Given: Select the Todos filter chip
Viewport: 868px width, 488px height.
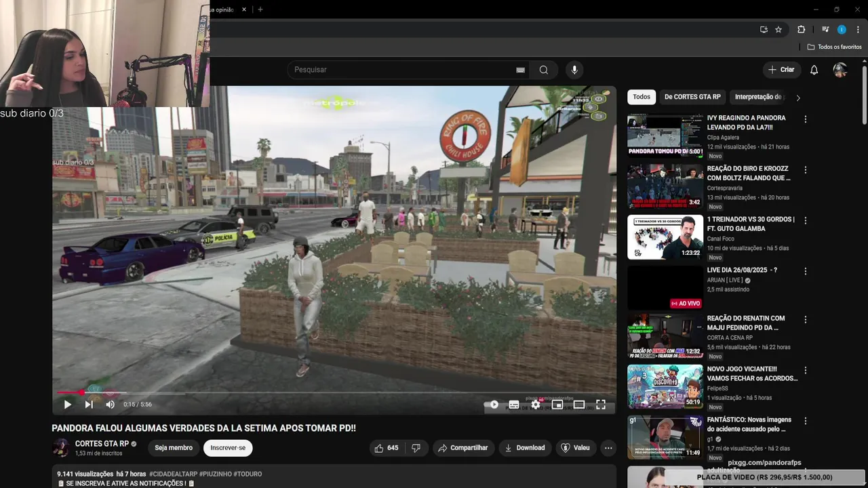Looking at the screenshot, I should click(642, 97).
